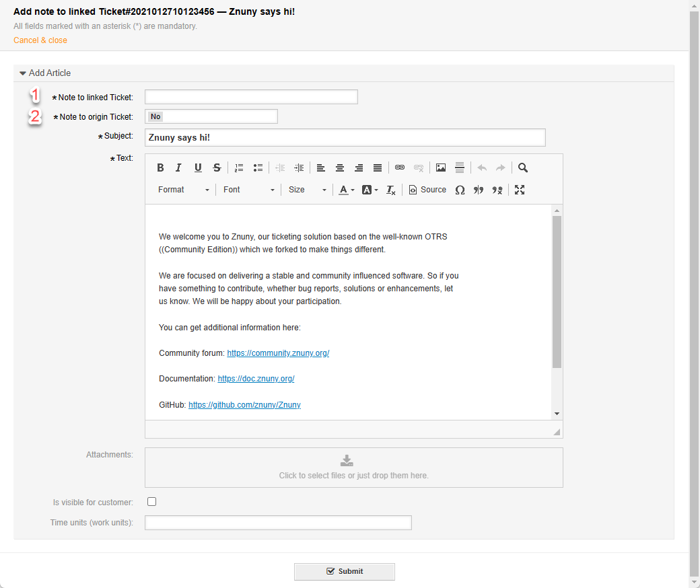Collapse the Add Article section

[23, 73]
